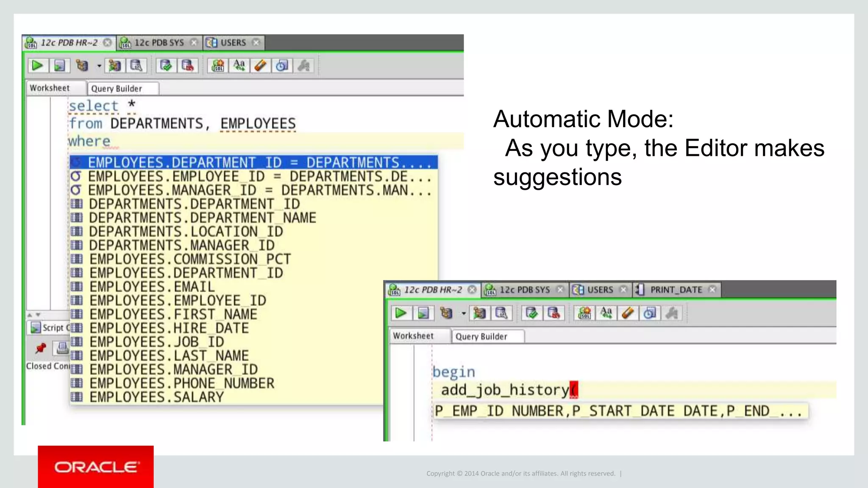Click Clear eraser icon in upper toolbar
868x488 pixels.
pos(260,66)
